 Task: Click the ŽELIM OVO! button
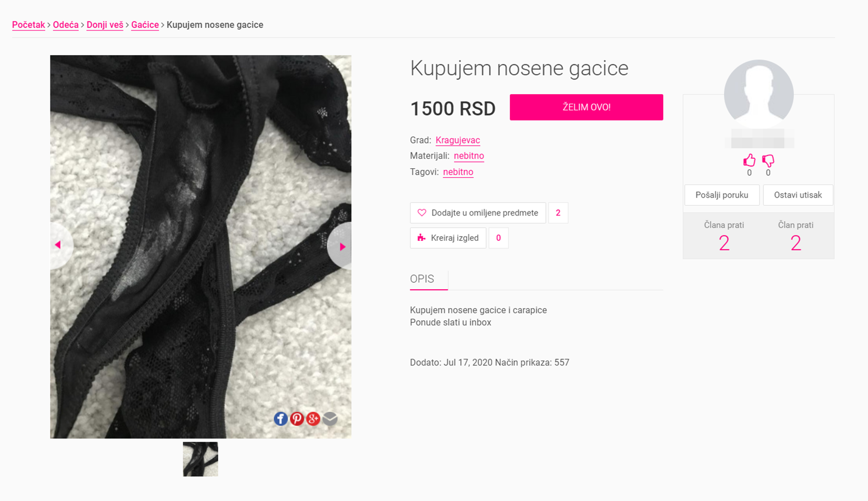click(586, 107)
